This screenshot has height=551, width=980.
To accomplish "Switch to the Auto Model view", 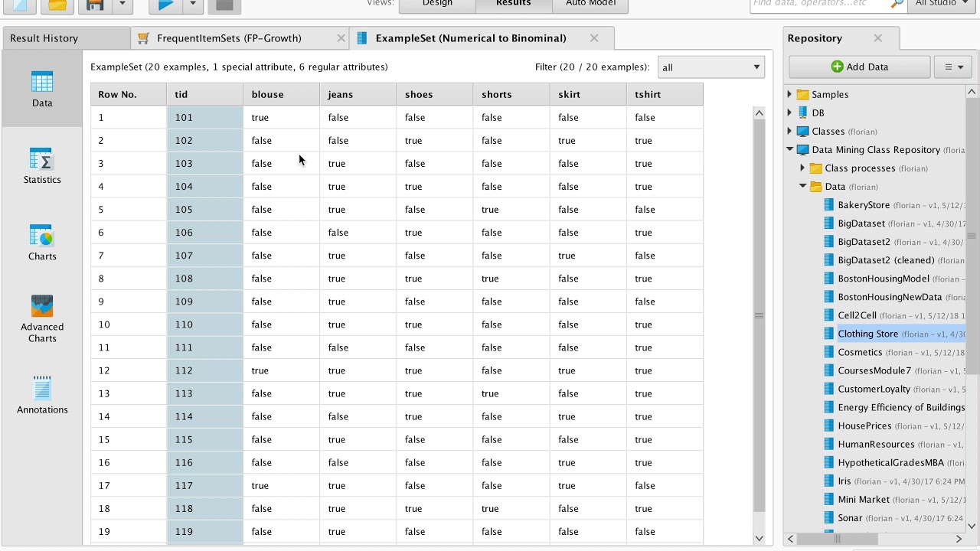I will [x=590, y=5].
